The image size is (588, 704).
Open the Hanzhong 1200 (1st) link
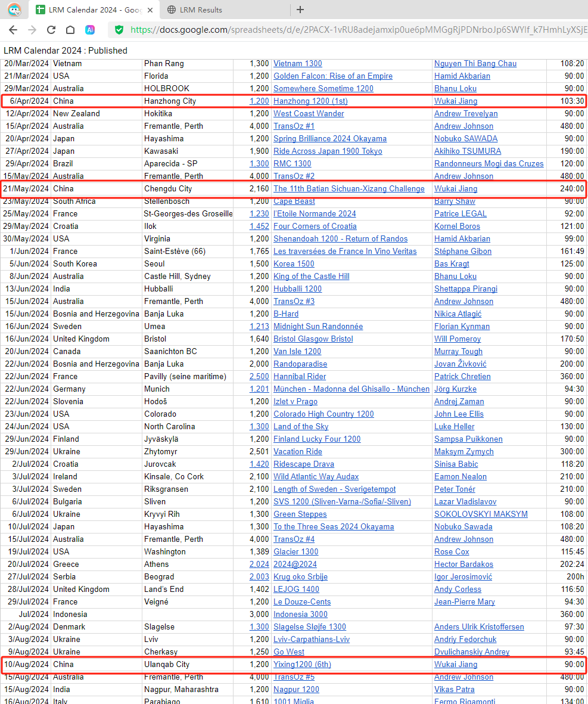click(x=310, y=101)
